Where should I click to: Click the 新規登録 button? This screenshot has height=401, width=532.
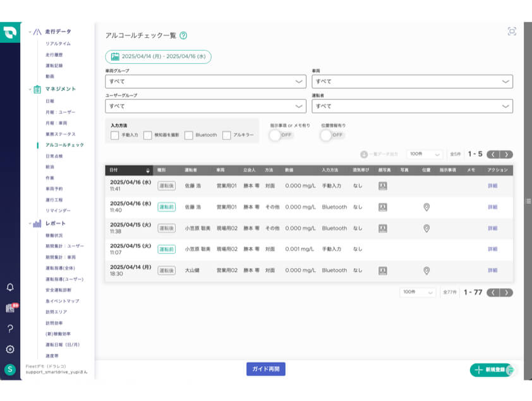[x=492, y=369]
